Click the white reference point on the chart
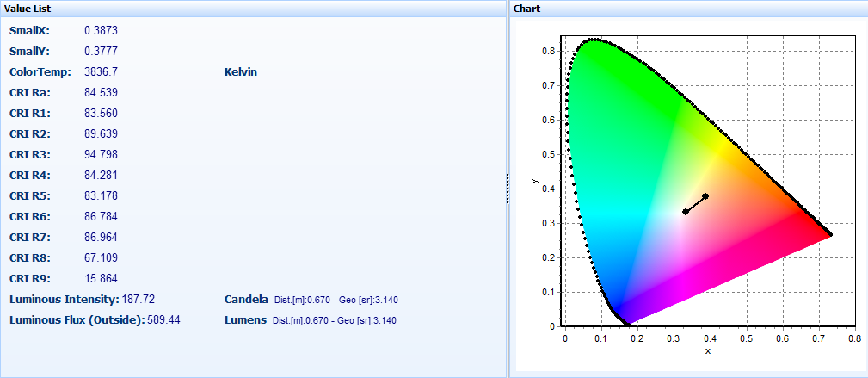Image resolution: width=868 pixels, height=378 pixels. pyautogui.click(x=686, y=211)
